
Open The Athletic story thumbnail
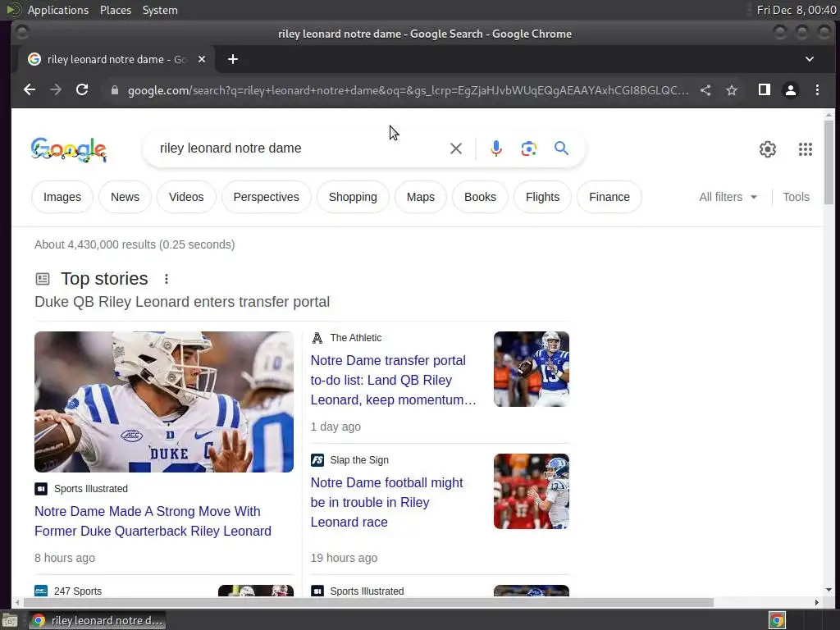[532, 369]
